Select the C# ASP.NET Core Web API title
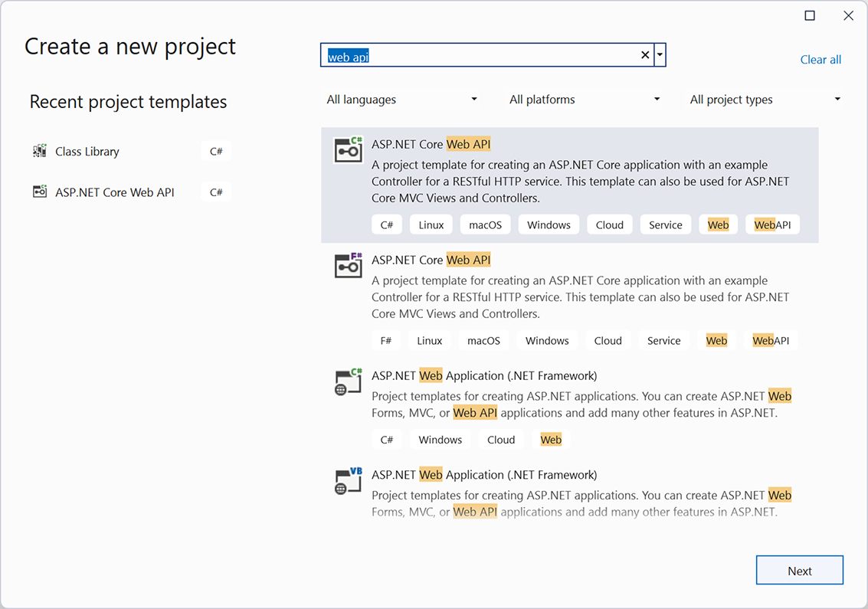 (x=431, y=145)
